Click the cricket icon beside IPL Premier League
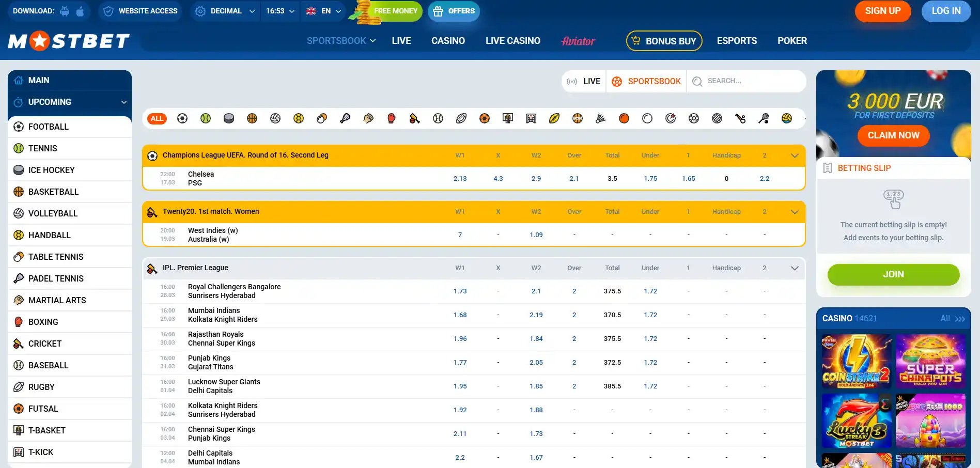The width and height of the screenshot is (980, 468). (152, 268)
